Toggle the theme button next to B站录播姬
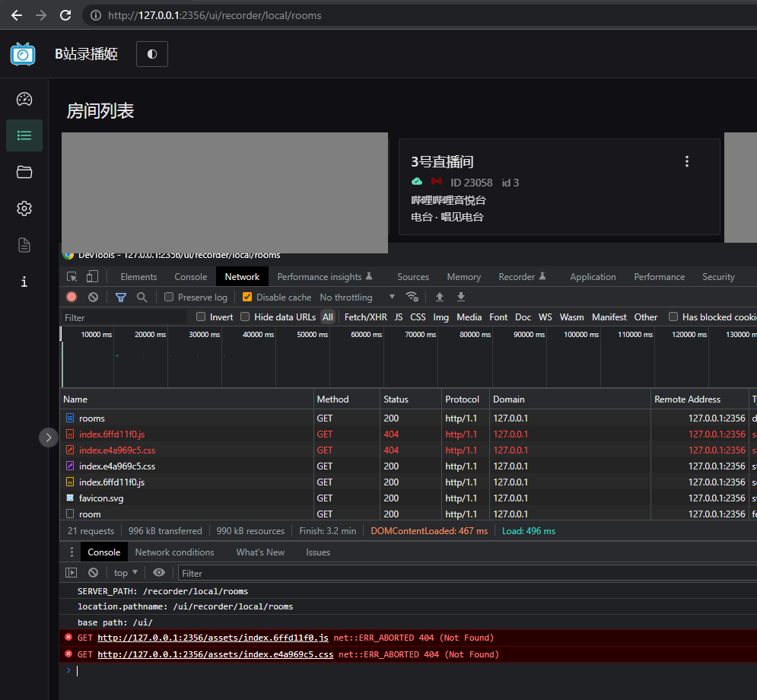 [x=151, y=53]
